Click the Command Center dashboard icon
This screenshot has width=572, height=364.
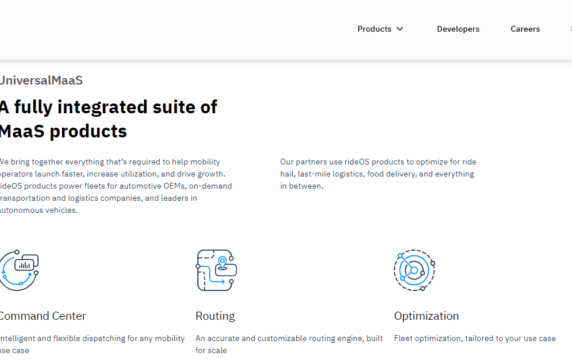tap(19, 270)
